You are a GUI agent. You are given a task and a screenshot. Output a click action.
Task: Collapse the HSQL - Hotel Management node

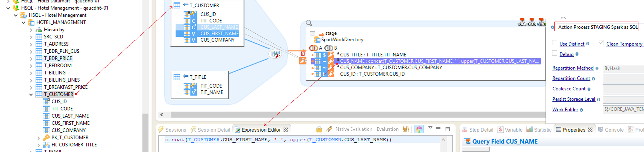click(16, 16)
